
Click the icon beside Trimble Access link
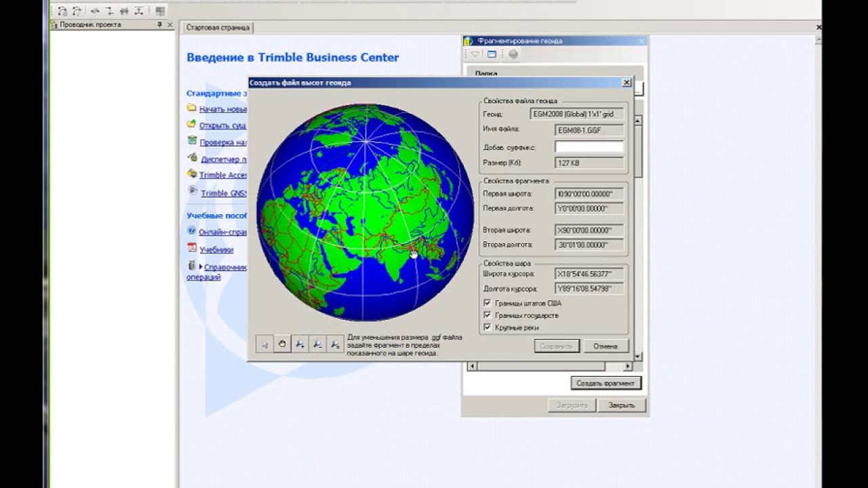pyautogui.click(x=193, y=174)
